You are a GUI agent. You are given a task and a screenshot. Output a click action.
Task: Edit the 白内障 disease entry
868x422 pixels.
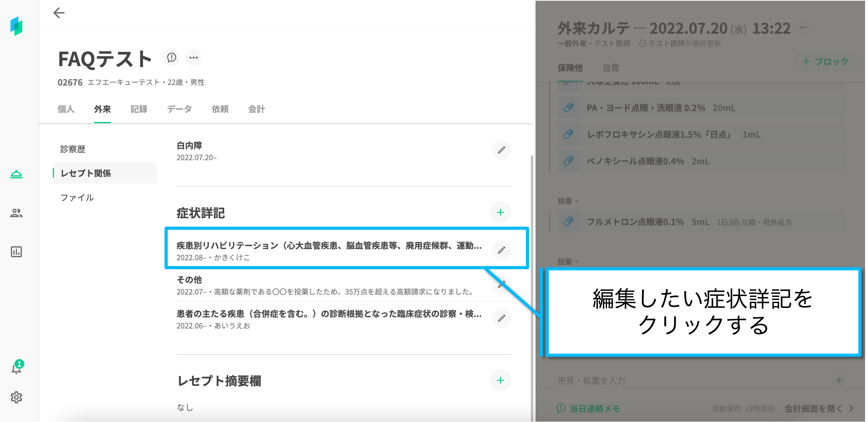(501, 150)
